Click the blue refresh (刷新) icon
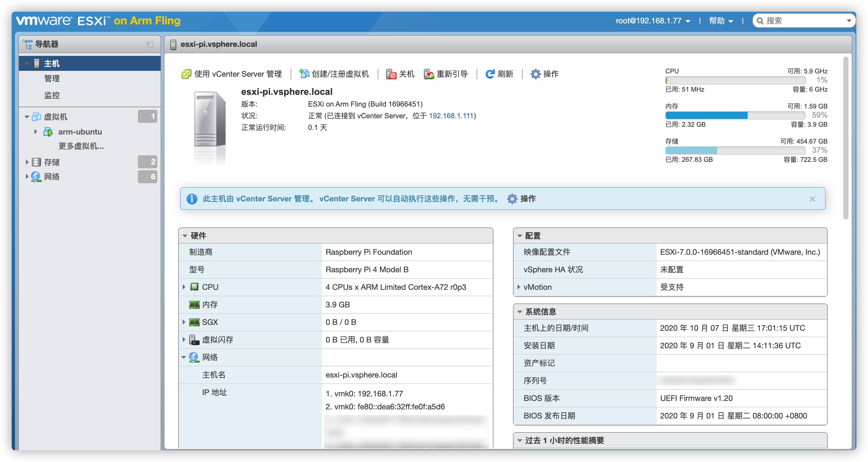The height and width of the screenshot is (462, 868). (x=490, y=74)
